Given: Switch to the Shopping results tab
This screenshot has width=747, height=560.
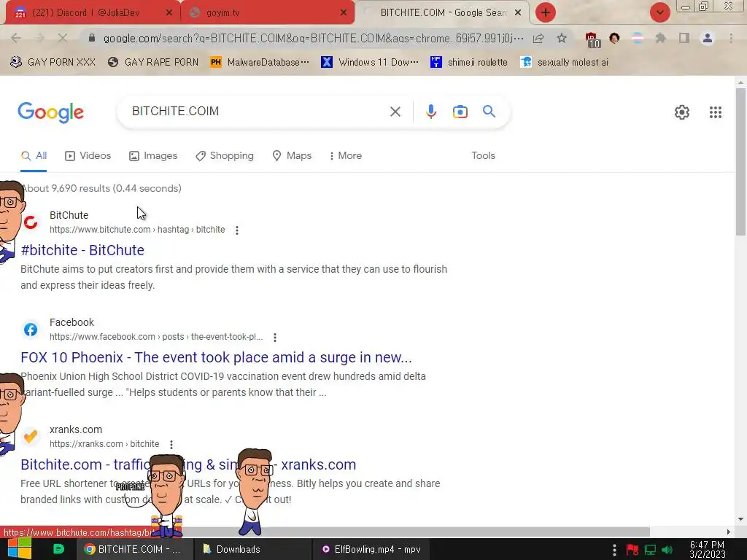Looking at the screenshot, I should point(225,156).
